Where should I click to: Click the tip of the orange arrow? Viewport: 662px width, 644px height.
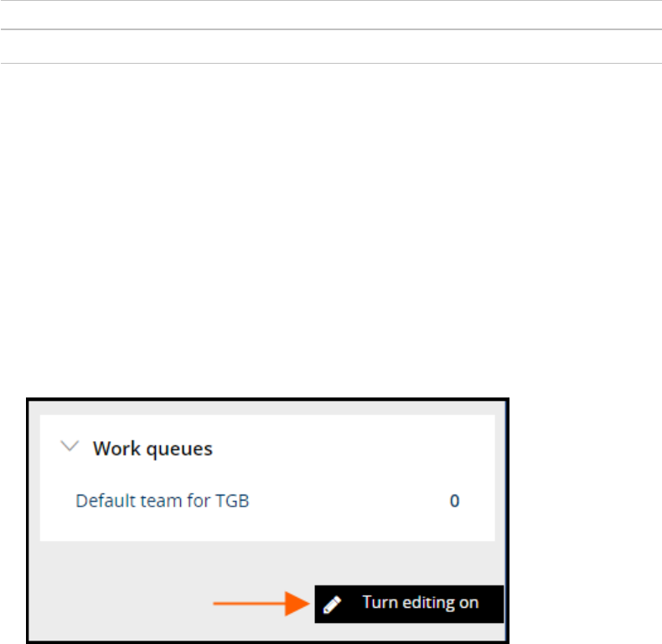(306, 604)
